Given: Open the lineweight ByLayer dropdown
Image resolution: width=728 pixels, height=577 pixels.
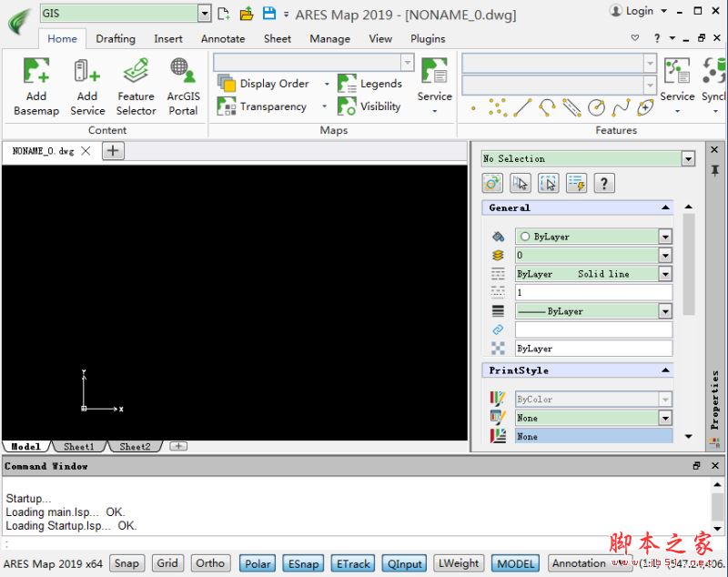Looking at the screenshot, I should (x=665, y=311).
